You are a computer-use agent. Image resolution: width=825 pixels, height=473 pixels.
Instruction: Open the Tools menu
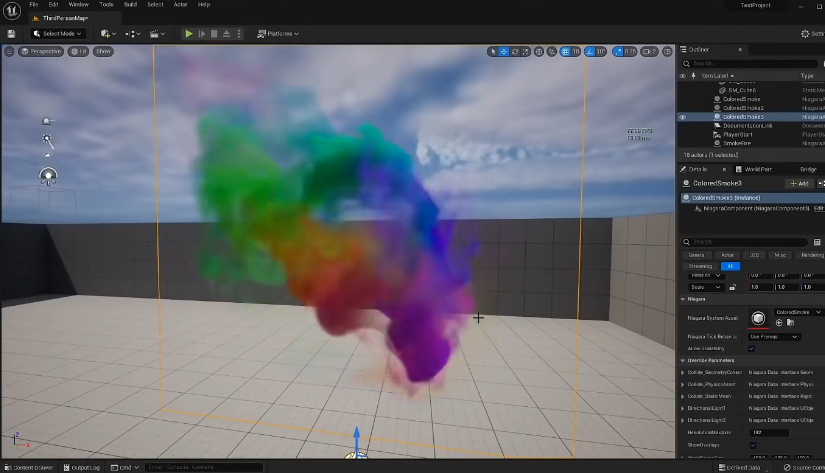106,4
